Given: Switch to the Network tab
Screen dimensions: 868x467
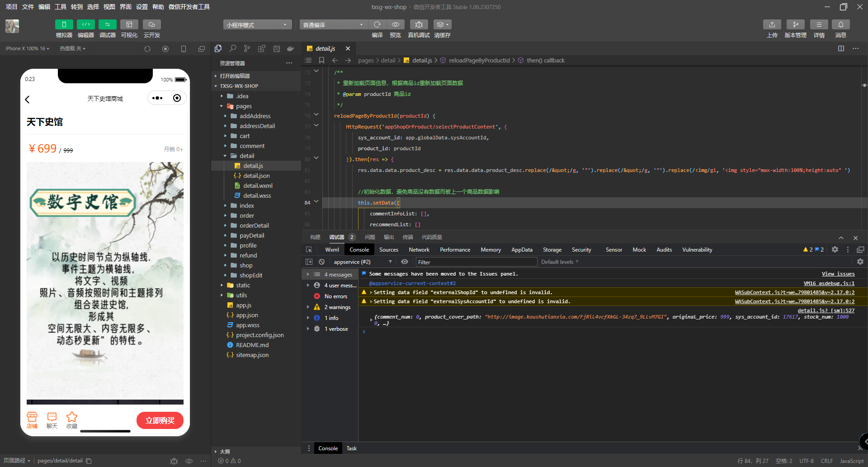Looking at the screenshot, I should (x=419, y=250).
